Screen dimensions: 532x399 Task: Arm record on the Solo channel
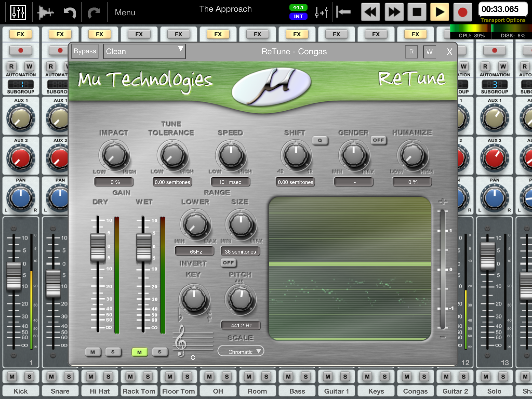pyautogui.click(x=494, y=50)
